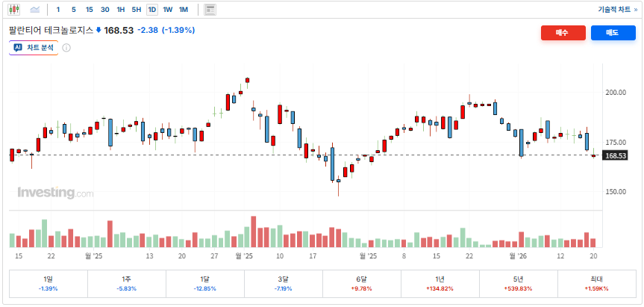Click the 175.00 price axis label
The height and width of the screenshot is (307, 644).
pos(616,142)
